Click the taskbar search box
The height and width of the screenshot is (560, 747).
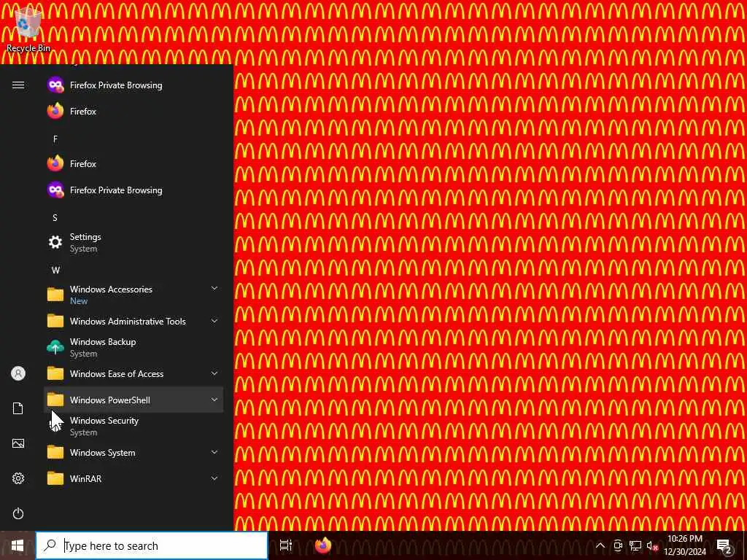click(152, 545)
